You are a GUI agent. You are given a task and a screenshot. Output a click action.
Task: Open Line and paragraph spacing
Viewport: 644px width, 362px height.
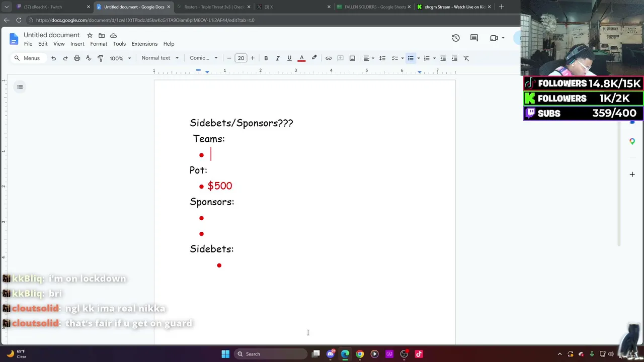[x=382, y=58]
